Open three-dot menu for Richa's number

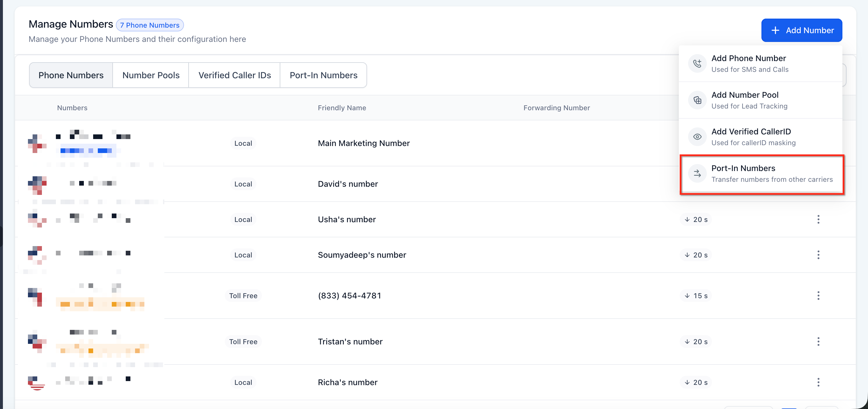tap(818, 382)
